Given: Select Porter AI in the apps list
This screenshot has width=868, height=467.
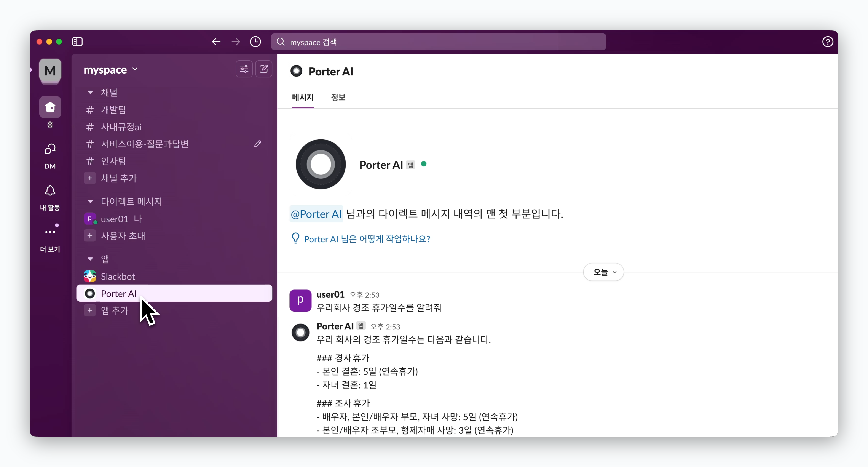Looking at the screenshot, I should click(x=174, y=293).
